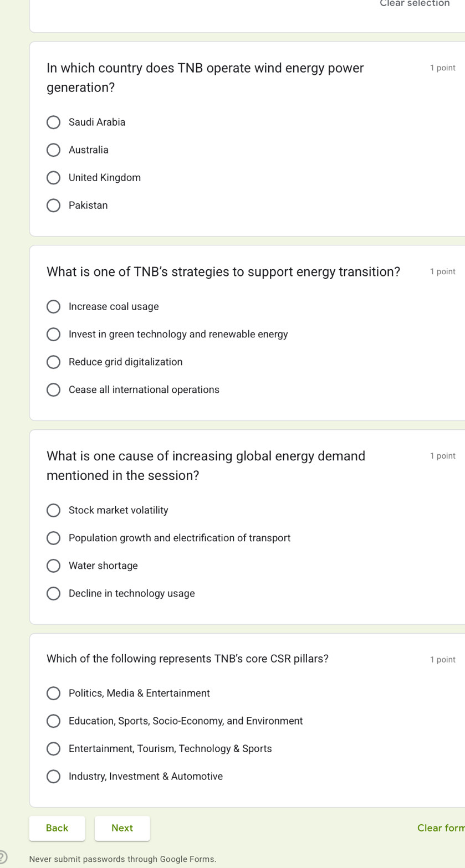
Task: Select the Saudi Arabia radio option
Action: pyautogui.click(x=53, y=122)
